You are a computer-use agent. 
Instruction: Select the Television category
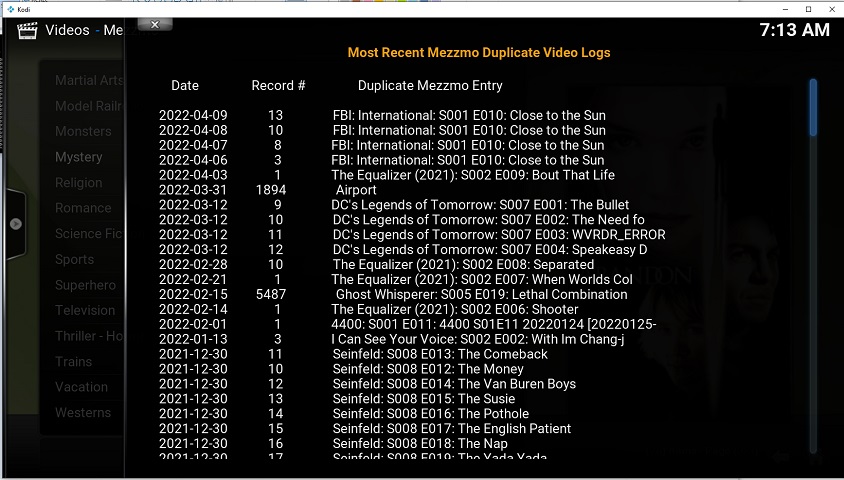(x=85, y=310)
